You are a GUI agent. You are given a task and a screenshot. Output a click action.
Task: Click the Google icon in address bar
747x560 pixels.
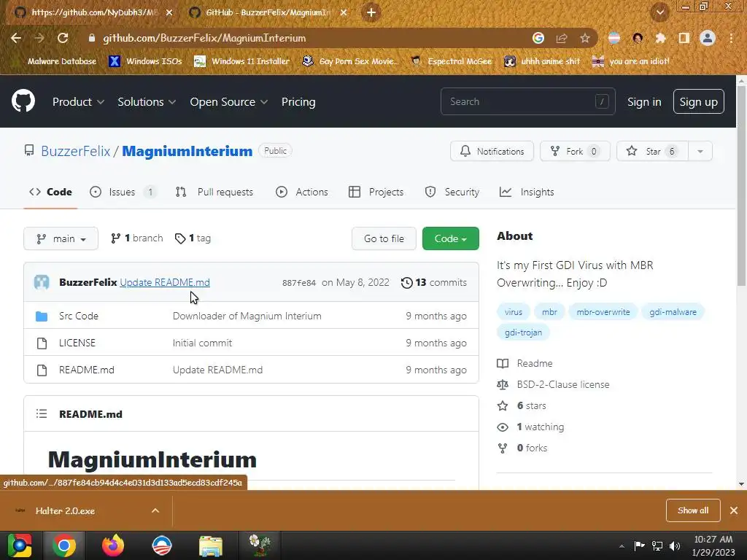(538, 38)
